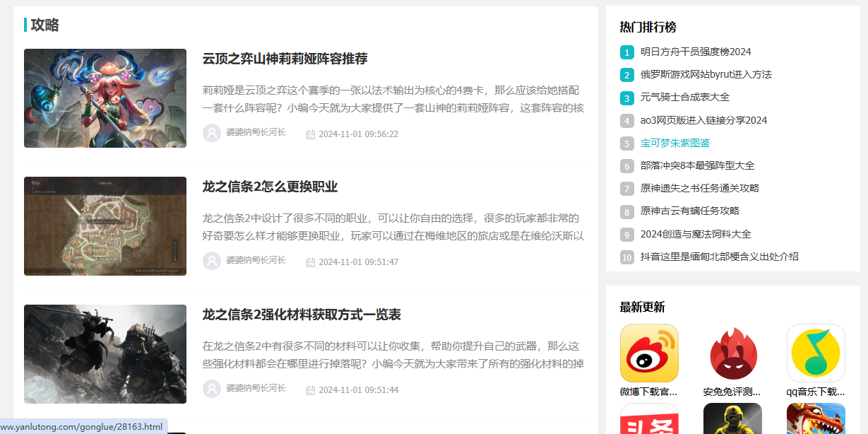This screenshot has width=868, height=434.
Task: Open ranking link 明日方舟干员强度榜2024
Action: (x=696, y=52)
